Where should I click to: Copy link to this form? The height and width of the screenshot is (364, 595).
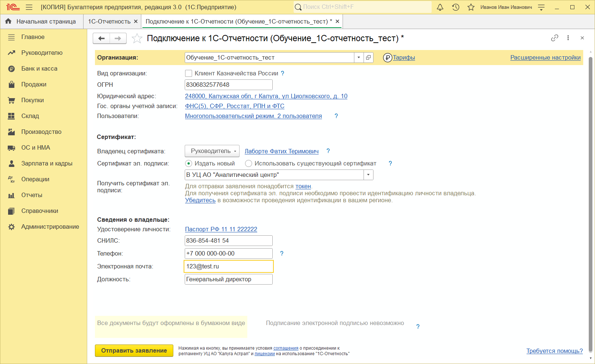pyautogui.click(x=555, y=38)
